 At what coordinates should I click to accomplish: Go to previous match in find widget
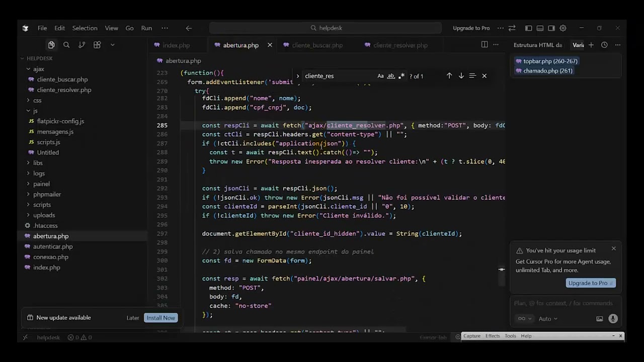tap(449, 76)
